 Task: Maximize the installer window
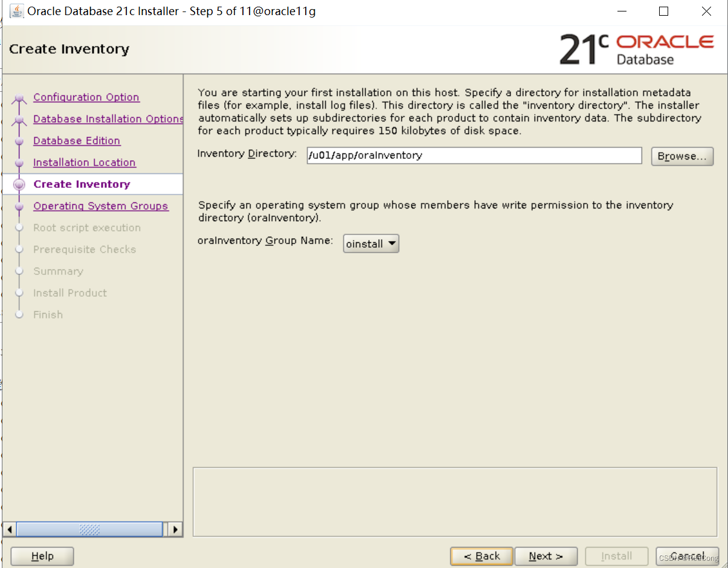(x=663, y=11)
